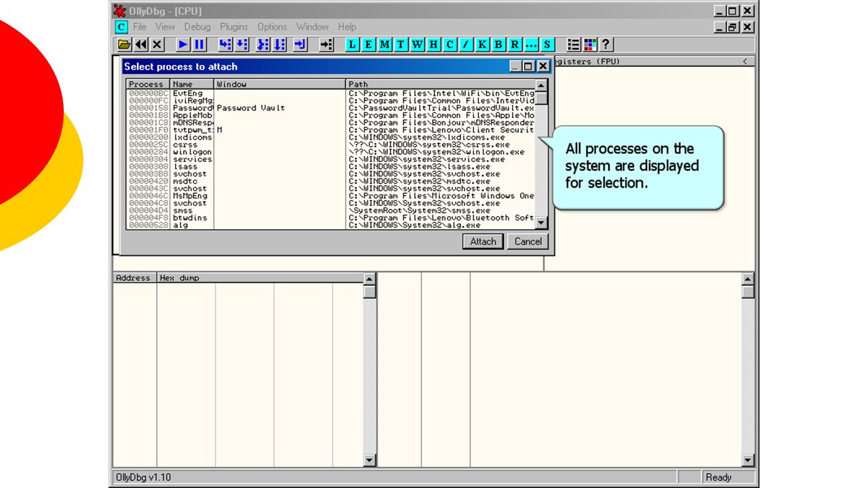This screenshot has width=868, height=488.
Task: Select the msdtc process row
Action: 331,181
